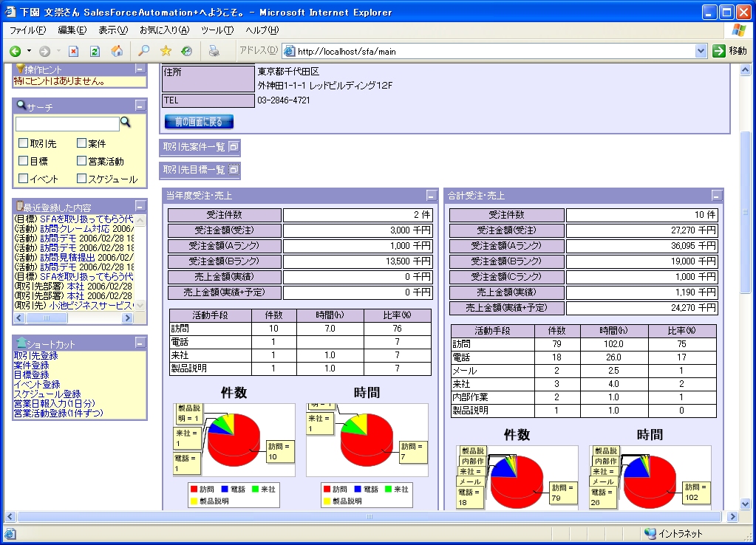Collapse the 当年度受注・売上 panel
The height and width of the screenshot is (545, 756).
click(432, 195)
